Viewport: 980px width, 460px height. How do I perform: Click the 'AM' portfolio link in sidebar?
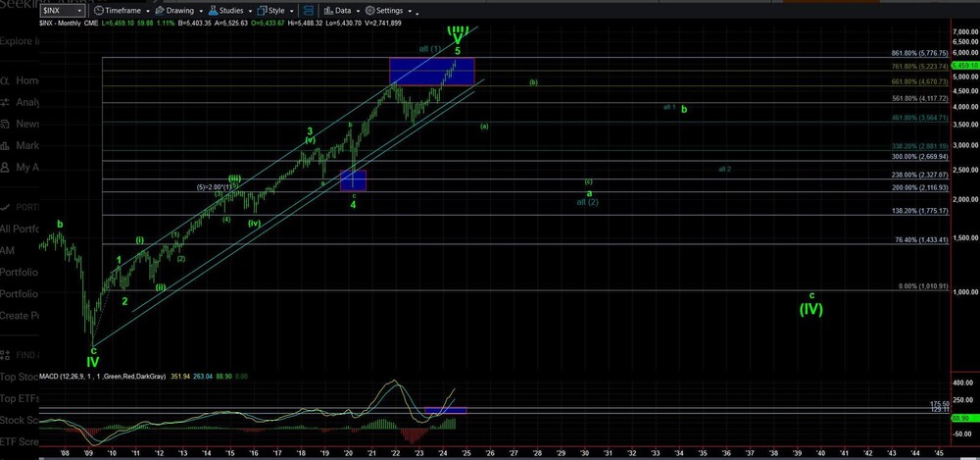click(8, 250)
